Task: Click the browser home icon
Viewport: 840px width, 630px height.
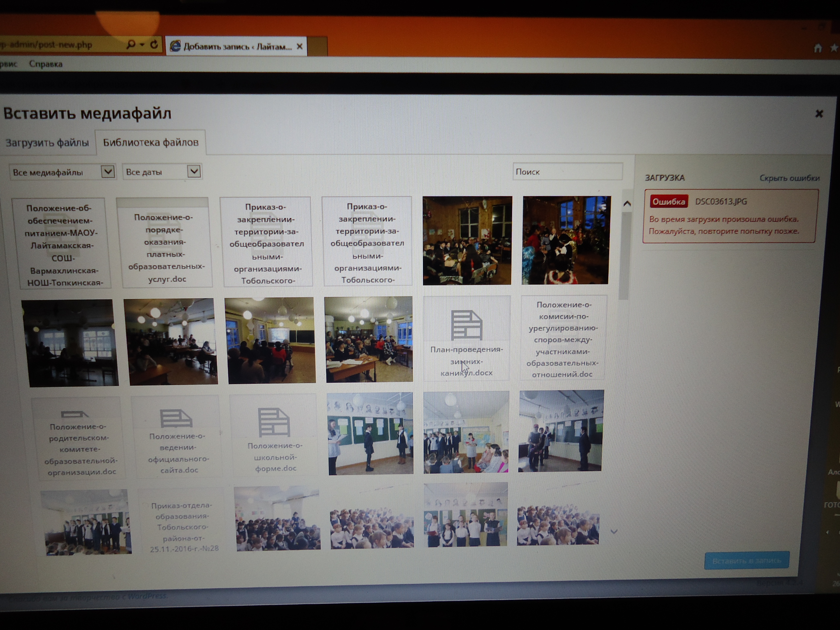Action: pyautogui.click(x=818, y=49)
